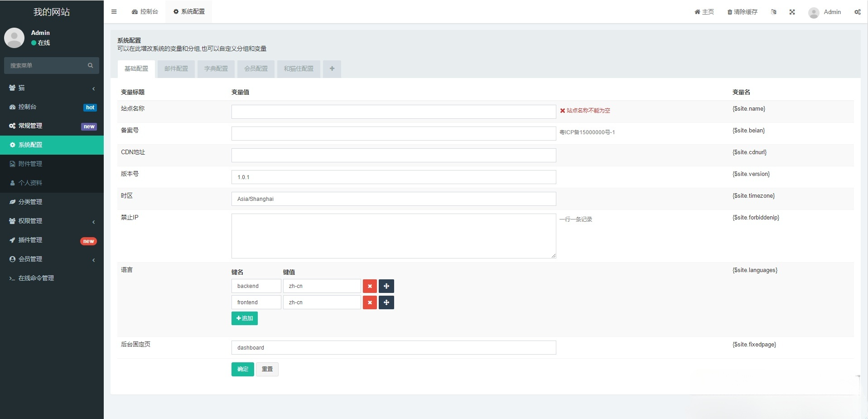
Task: Click the 重置 reset button
Action: [x=267, y=369]
